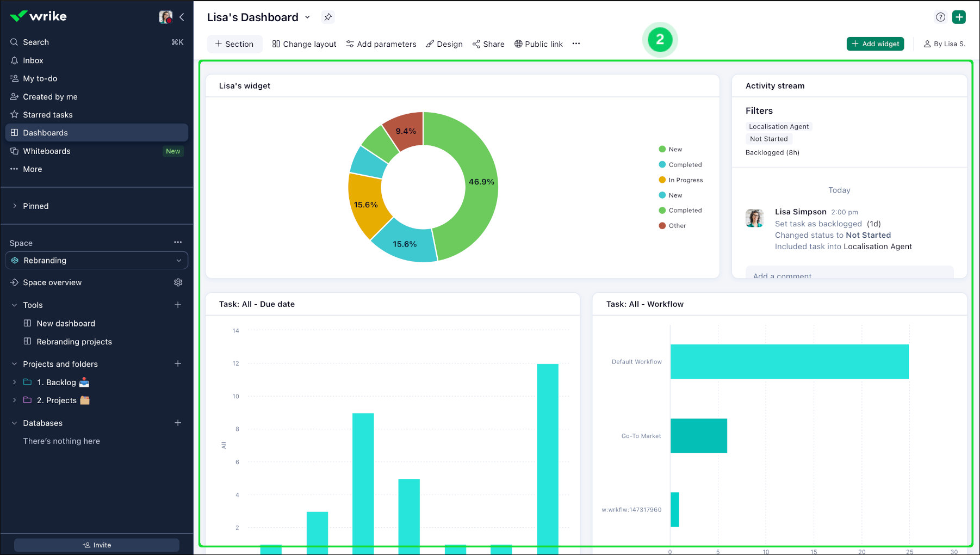
Task: Click the Default Workflow bar
Action: pos(790,362)
